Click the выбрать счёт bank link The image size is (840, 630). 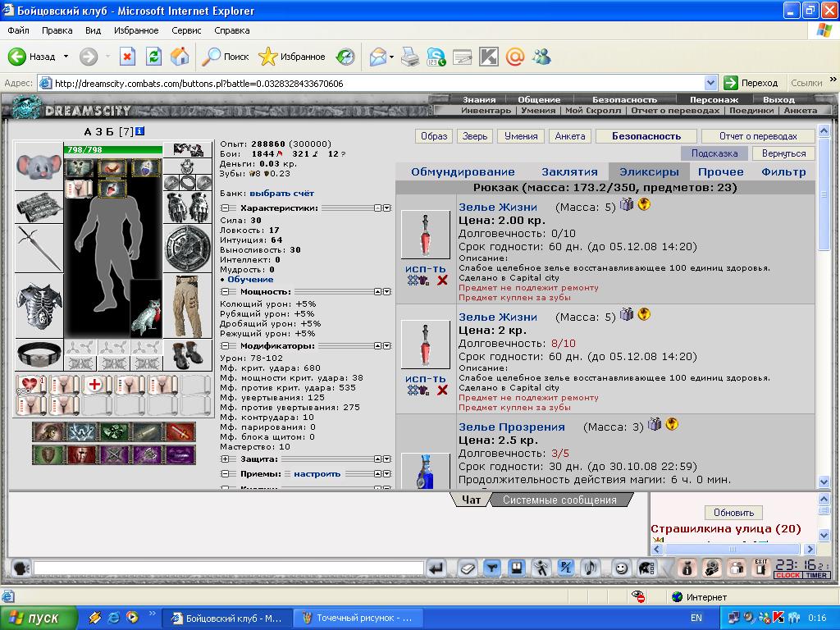tap(282, 194)
